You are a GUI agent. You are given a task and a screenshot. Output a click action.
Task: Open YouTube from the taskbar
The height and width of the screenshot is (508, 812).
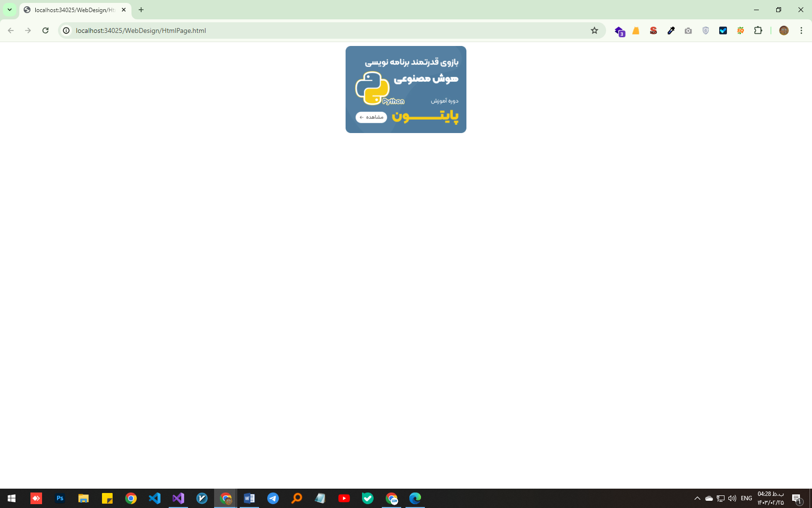(x=344, y=498)
